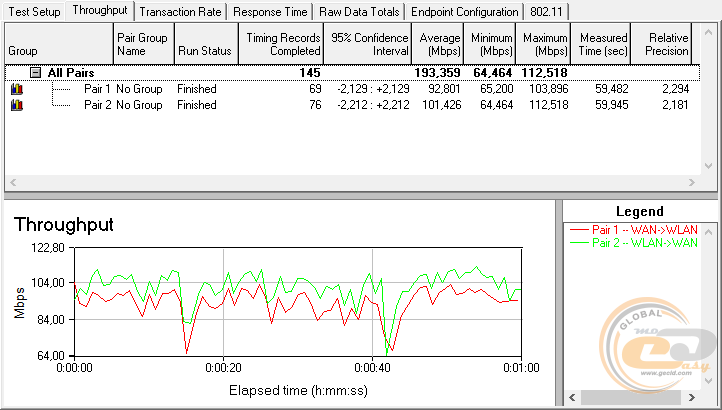Open the Endpoint Configuration tab
722x410 pixels.
pos(465,12)
